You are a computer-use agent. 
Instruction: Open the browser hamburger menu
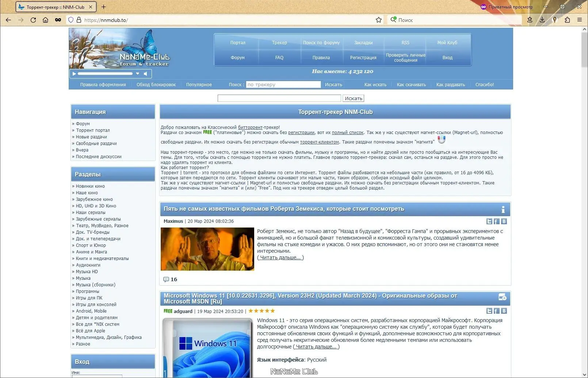click(580, 20)
